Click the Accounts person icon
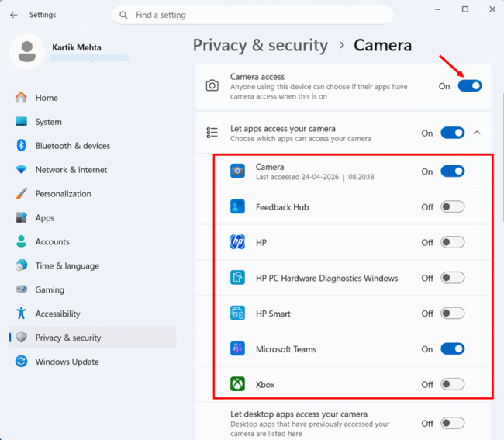 click(21, 241)
